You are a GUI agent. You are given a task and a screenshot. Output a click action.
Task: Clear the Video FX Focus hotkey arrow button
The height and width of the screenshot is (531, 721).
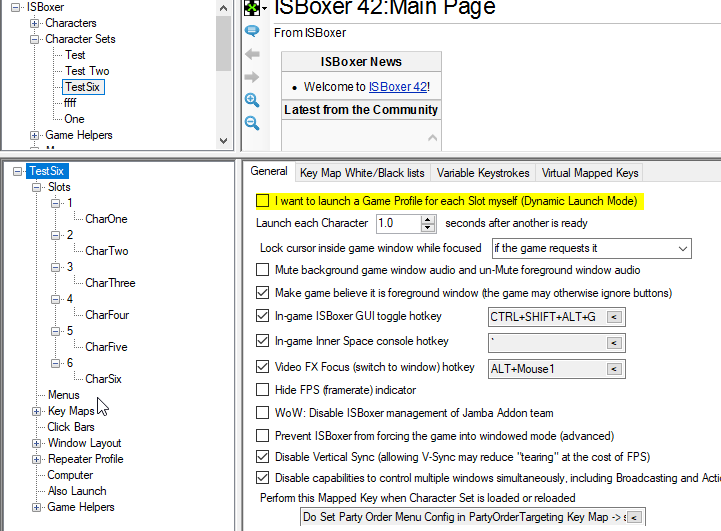tap(614, 369)
